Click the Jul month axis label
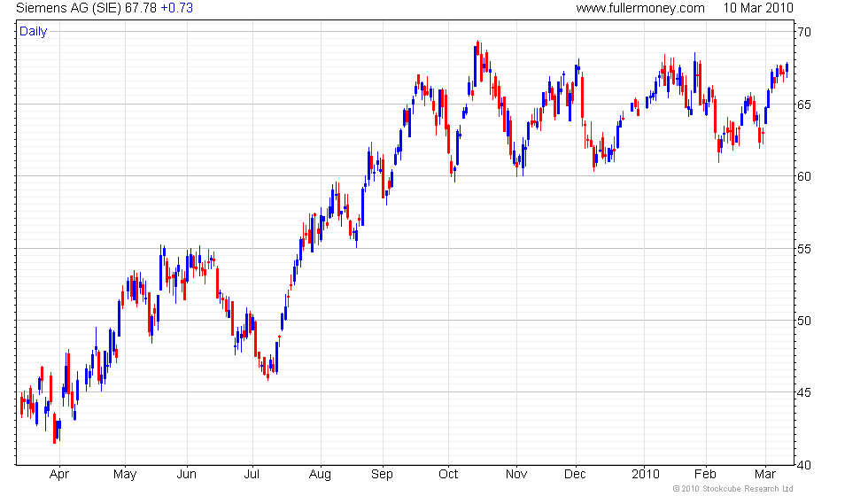Image resolution: width=868 pixels, height=496 pixels. pos(252,475)
